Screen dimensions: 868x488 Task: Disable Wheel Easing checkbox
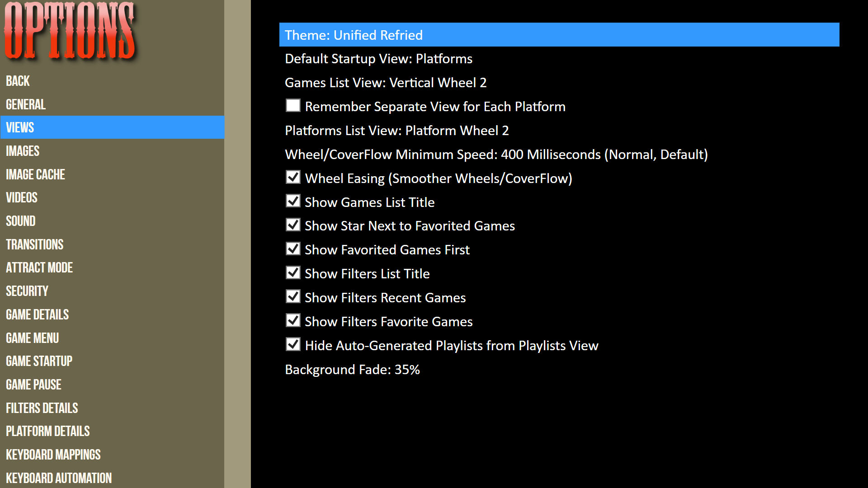[293, 178]
